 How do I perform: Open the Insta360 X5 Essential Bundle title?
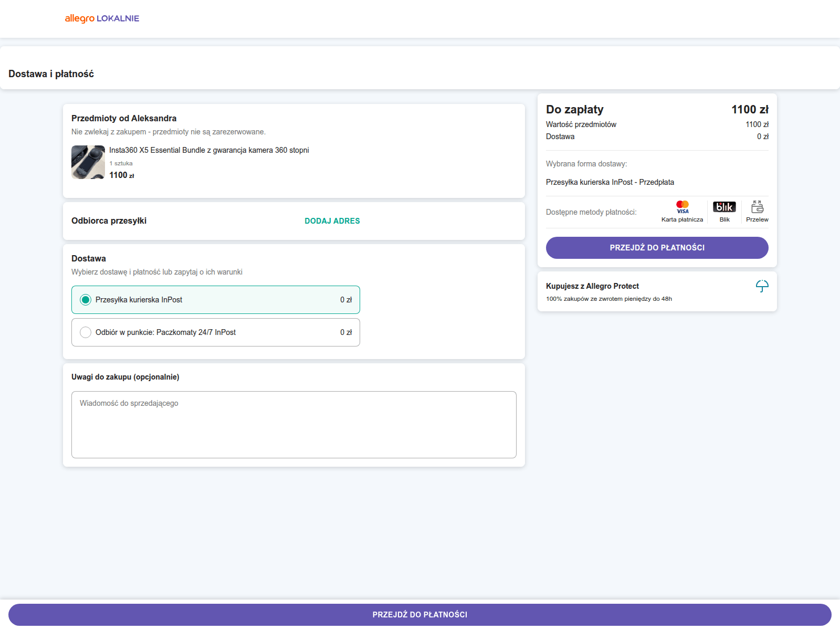[x=209, y=150]
